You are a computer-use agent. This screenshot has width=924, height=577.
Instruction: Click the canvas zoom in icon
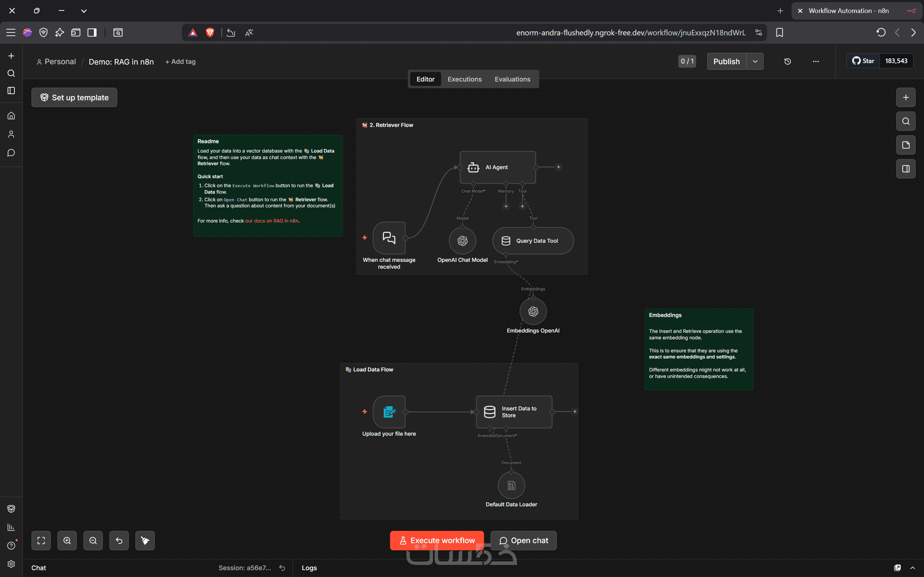click(x=67, y=540)
